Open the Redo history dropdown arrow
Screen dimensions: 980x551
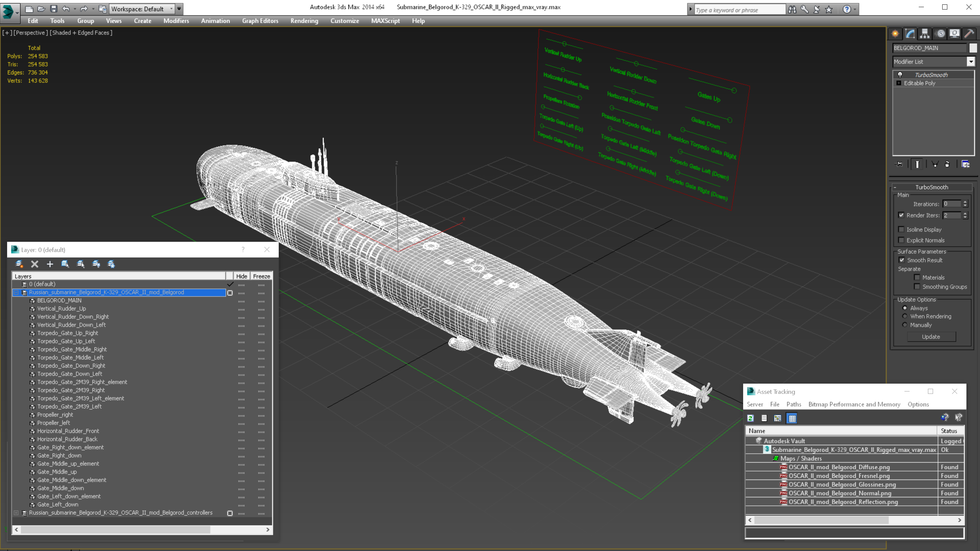tap(93, 9)
